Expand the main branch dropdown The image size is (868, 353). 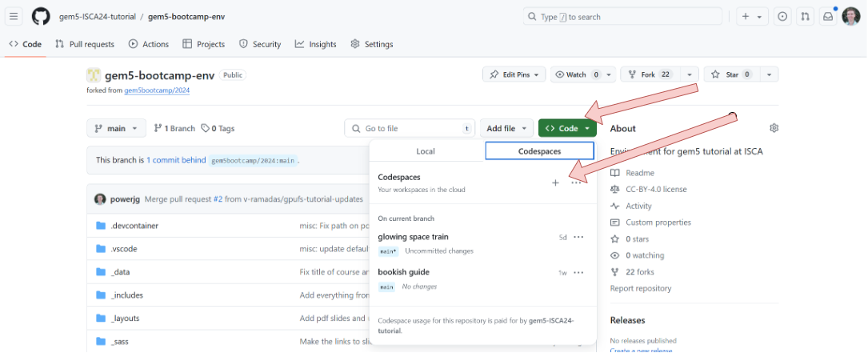pyautogui.click(x=116, y=128)
